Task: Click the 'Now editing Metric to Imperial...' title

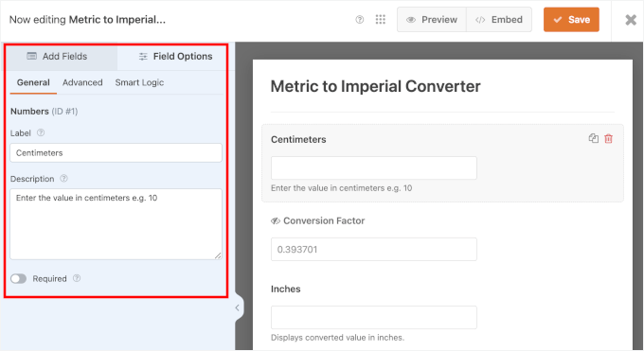Action: coord(87,20)
